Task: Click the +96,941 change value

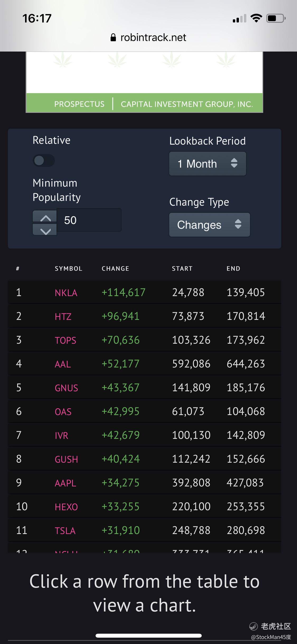Action: coord(121,316)
